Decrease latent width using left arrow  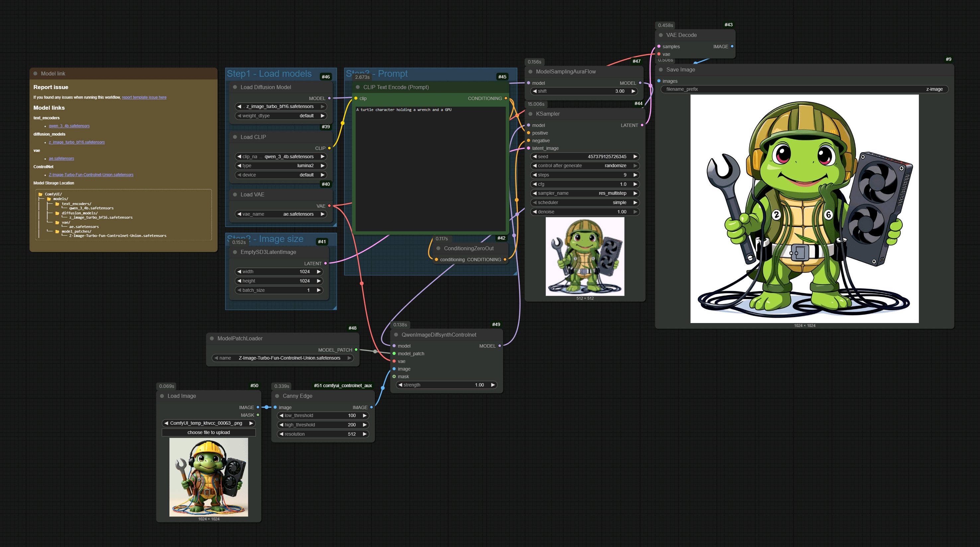pos(239,272)
